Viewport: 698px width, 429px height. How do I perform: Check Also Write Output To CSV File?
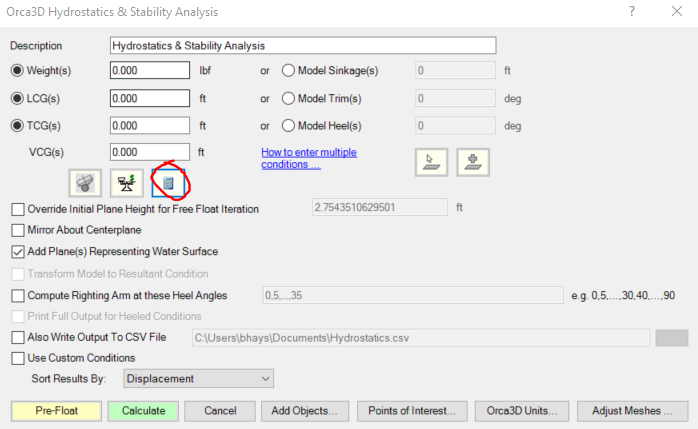tap(18, 337)
